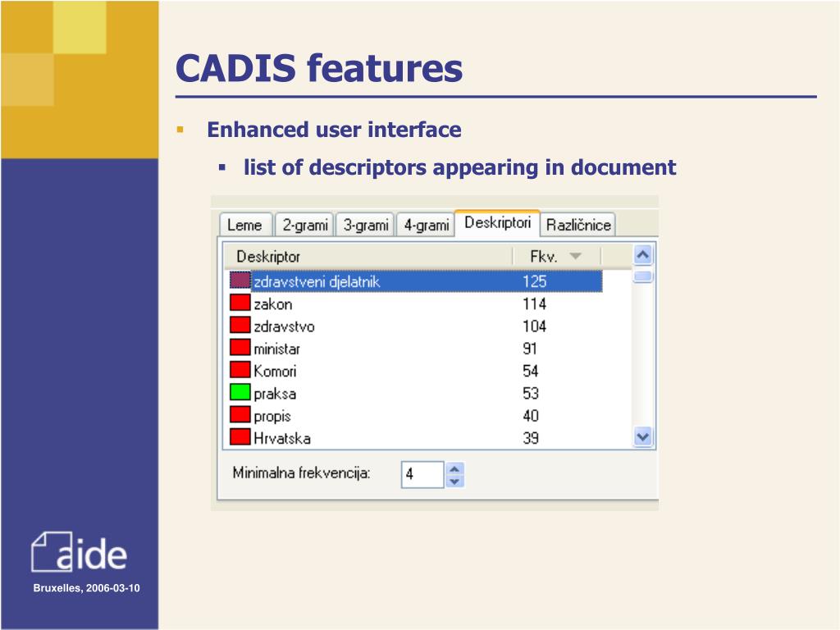The image size is (840, 630).
Task: Select the 'zdravstvo' descriptor
Action: point(284,326)
